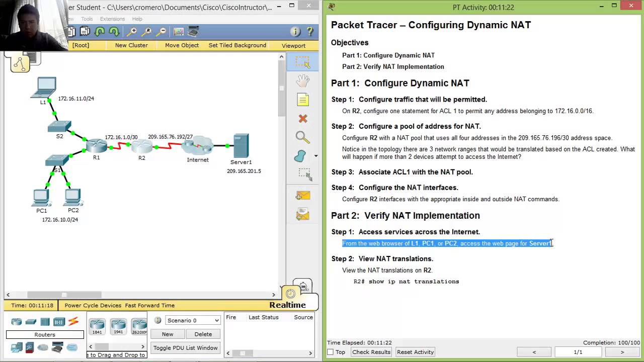Create a New scenario
The height and width of the screenshot is (362, 644).
tap(168, 334)
